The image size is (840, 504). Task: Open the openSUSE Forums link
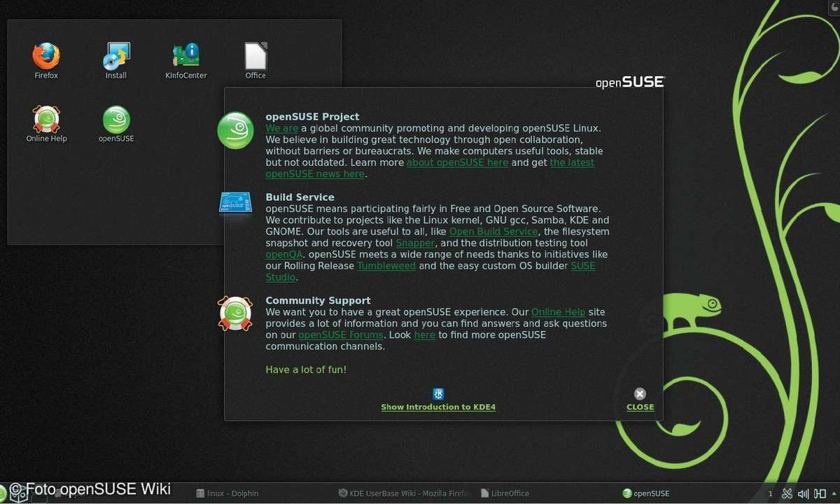point(339,335)
